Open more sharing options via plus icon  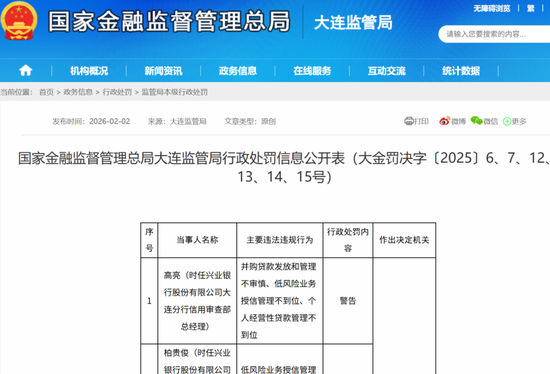[507, 121]
